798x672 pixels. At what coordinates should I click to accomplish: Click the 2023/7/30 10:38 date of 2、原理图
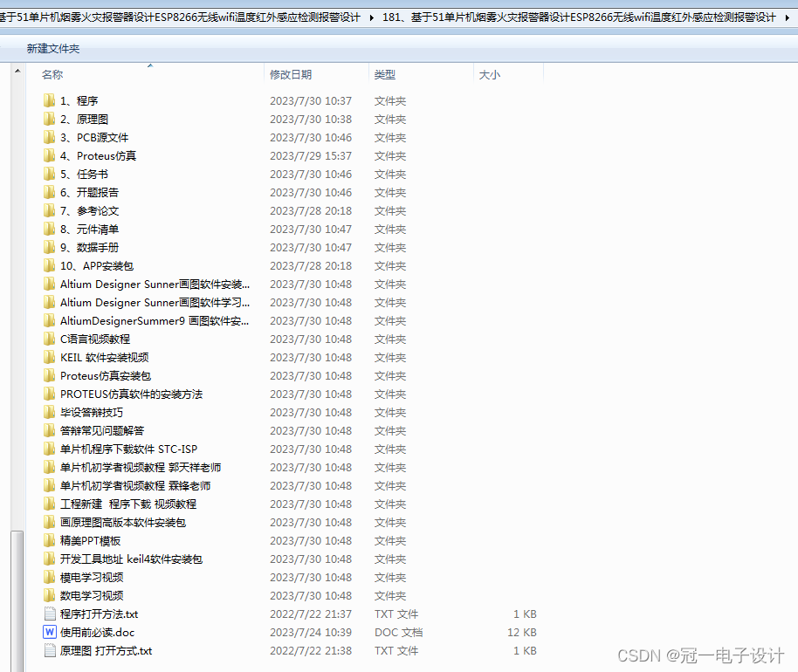pos(311,120)
